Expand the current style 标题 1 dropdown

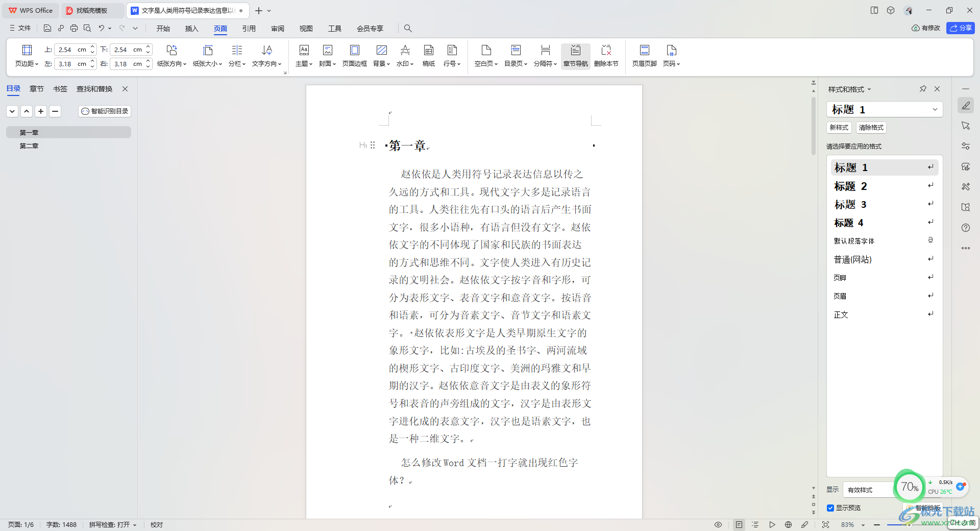click(x=935, y=109)
